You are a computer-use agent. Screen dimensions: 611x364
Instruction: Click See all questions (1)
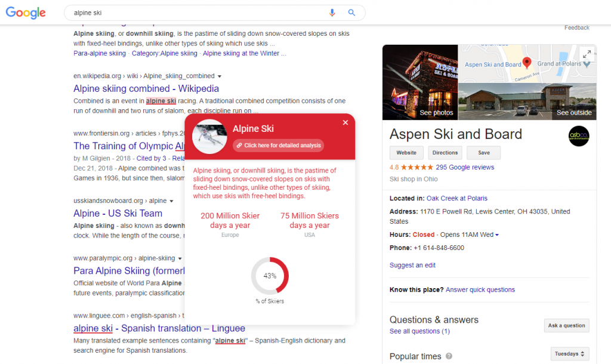point(419,331)
